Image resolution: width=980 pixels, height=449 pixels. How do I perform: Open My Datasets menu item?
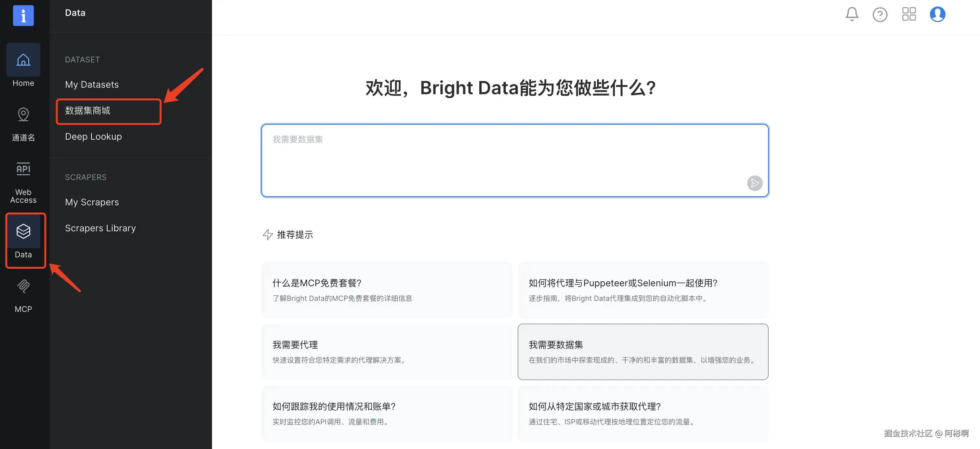pyautogui.click(x=92, y=84)
